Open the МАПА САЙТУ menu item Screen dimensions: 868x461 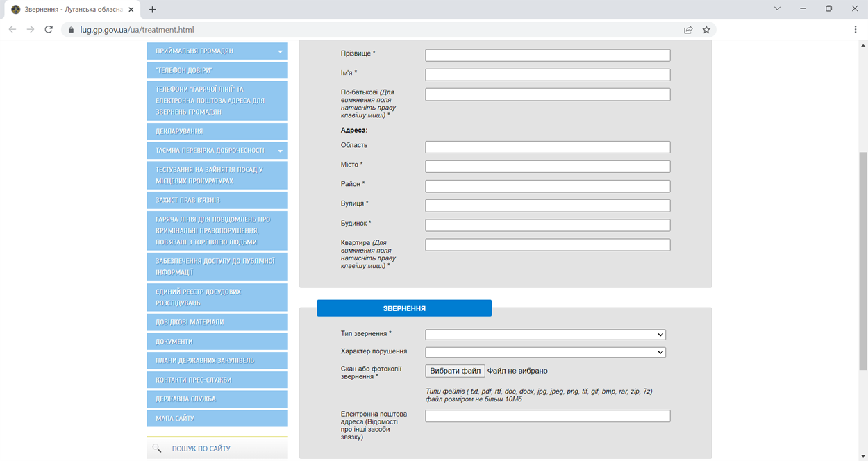(x=217, y=418)
